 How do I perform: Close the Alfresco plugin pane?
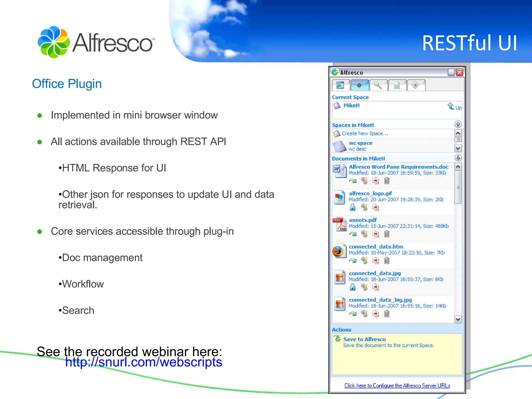click(460, 72)
